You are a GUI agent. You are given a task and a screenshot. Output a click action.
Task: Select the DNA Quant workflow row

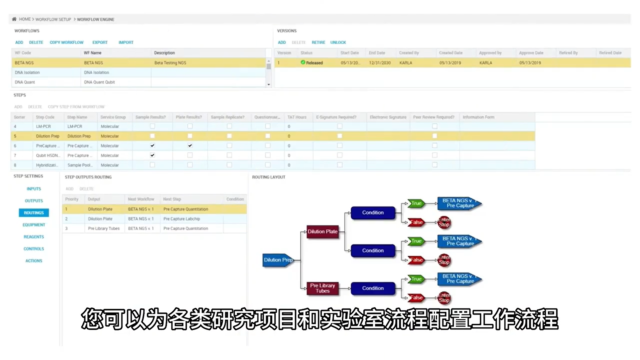click(x=139, y=82)
